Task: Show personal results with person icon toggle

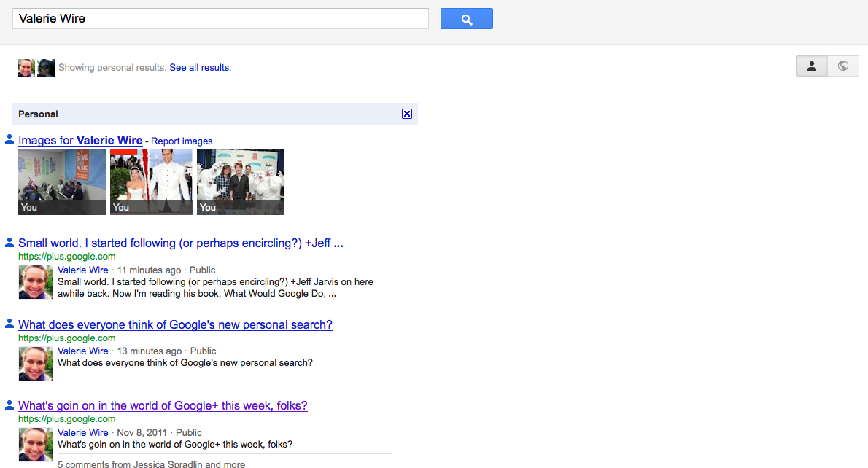Action: [811, 66]
